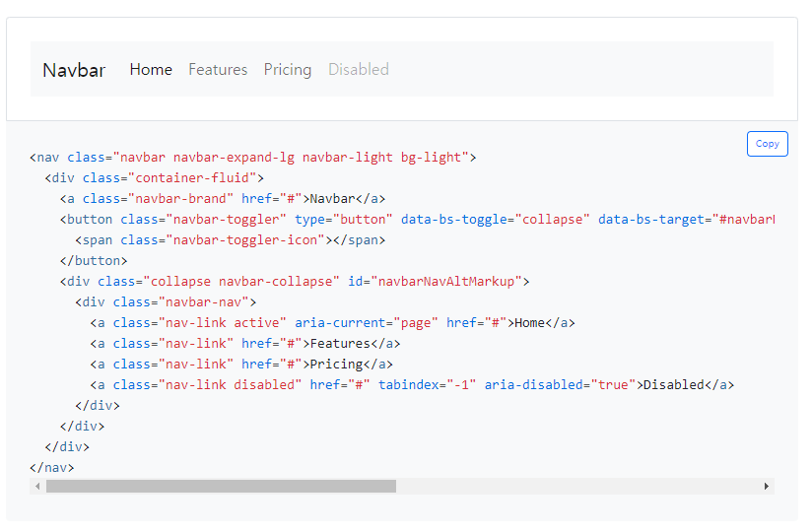Click the container-fluid div code line
812x532 pixels.
(155, 178)
